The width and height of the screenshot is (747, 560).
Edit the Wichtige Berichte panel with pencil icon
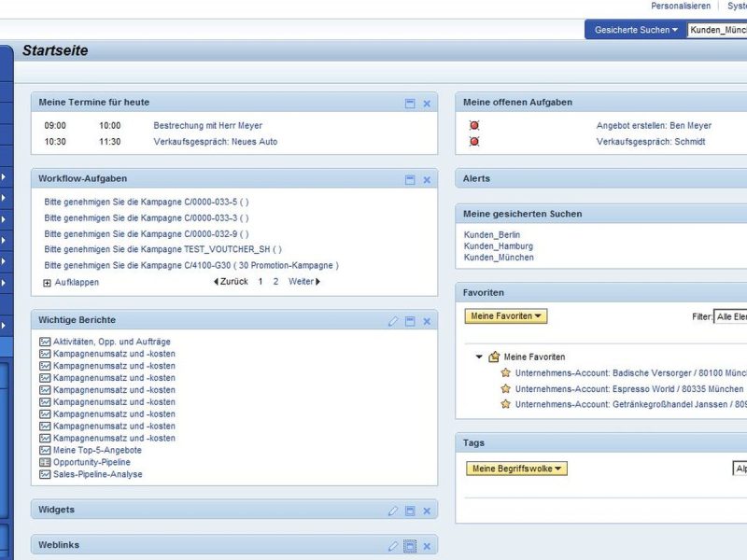click(x=392, y=321)
